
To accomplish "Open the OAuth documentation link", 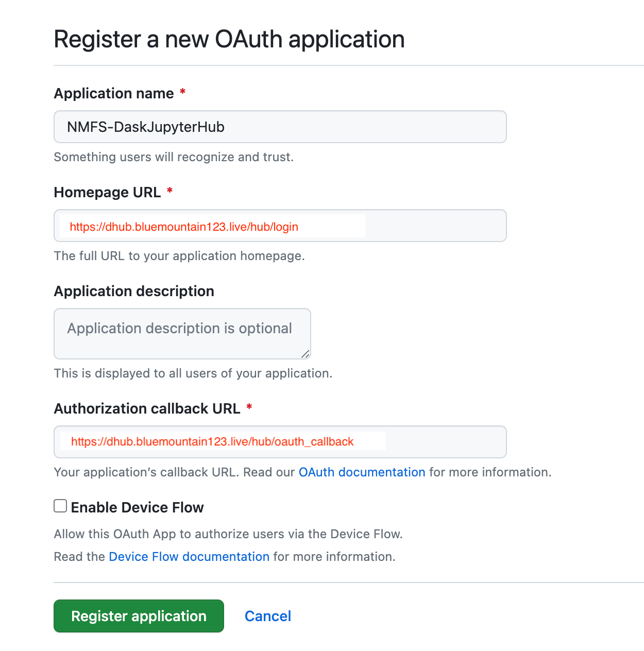I will click(x=362, y=472).
